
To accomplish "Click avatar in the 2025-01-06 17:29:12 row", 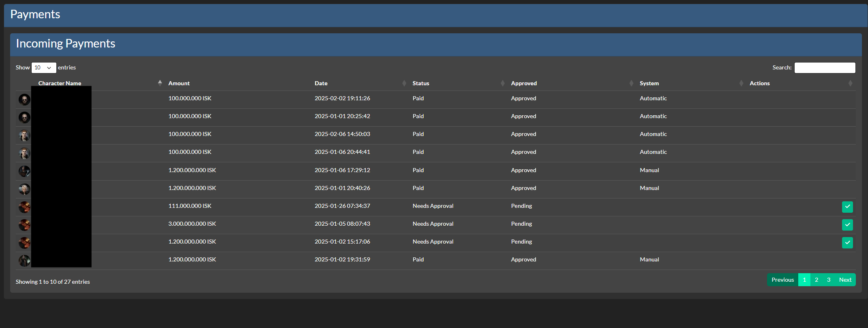I will 24,171.
